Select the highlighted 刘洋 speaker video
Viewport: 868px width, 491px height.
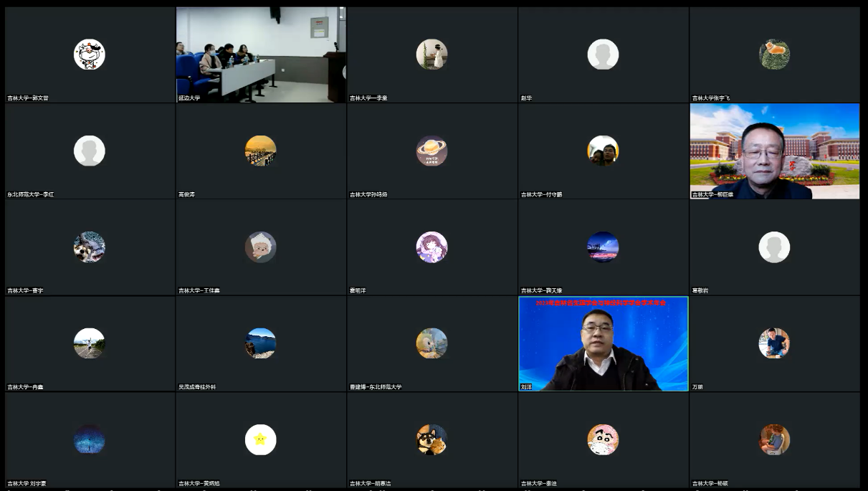[x=603, y=344]
